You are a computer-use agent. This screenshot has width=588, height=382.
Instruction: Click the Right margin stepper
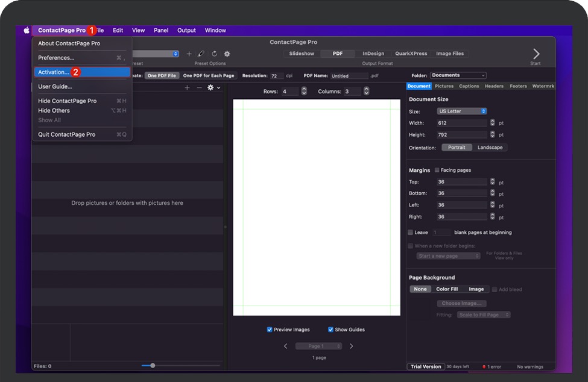pos(492,216)
